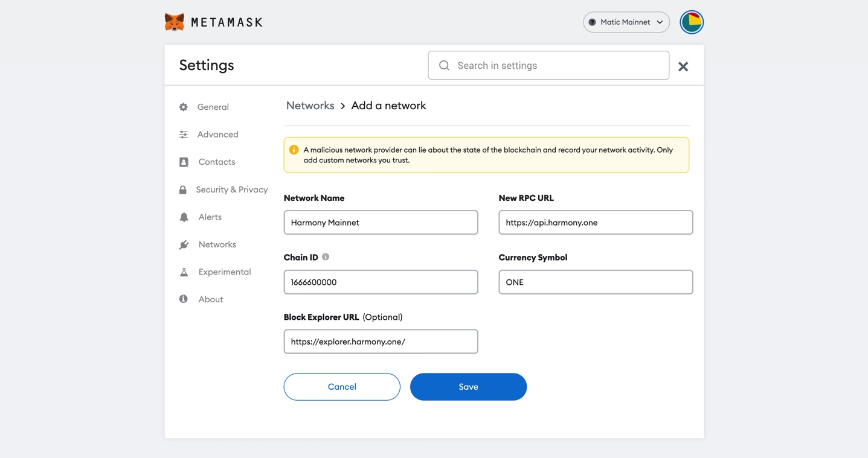Open the General settings section

(213, 107)
